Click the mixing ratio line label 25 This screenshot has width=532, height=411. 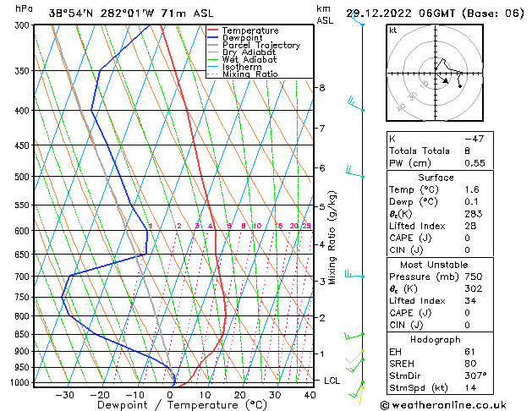point(306,226)
